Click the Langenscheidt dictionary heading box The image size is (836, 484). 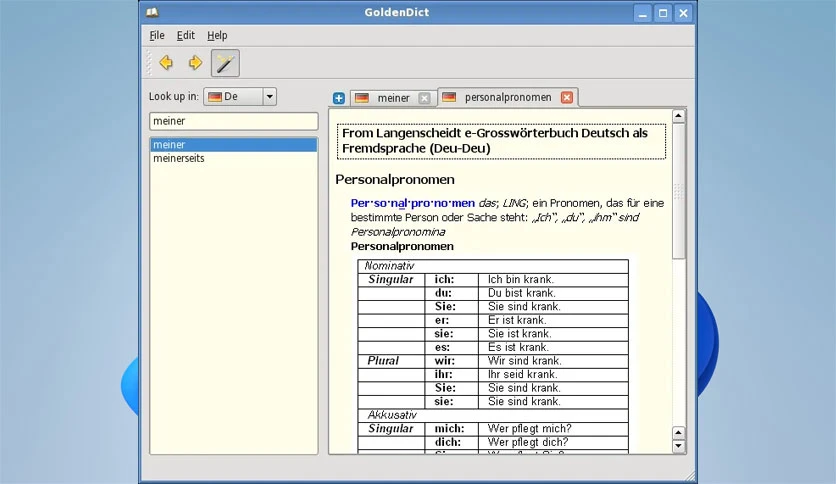pos(501,141)
